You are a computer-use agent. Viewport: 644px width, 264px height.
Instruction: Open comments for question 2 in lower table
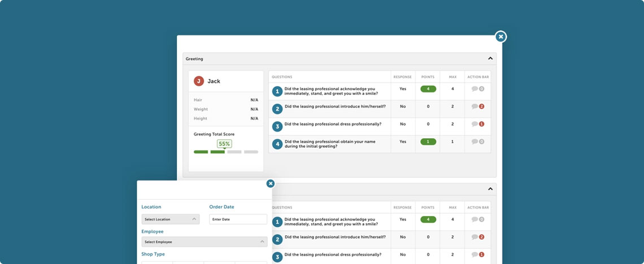(477, 237)
